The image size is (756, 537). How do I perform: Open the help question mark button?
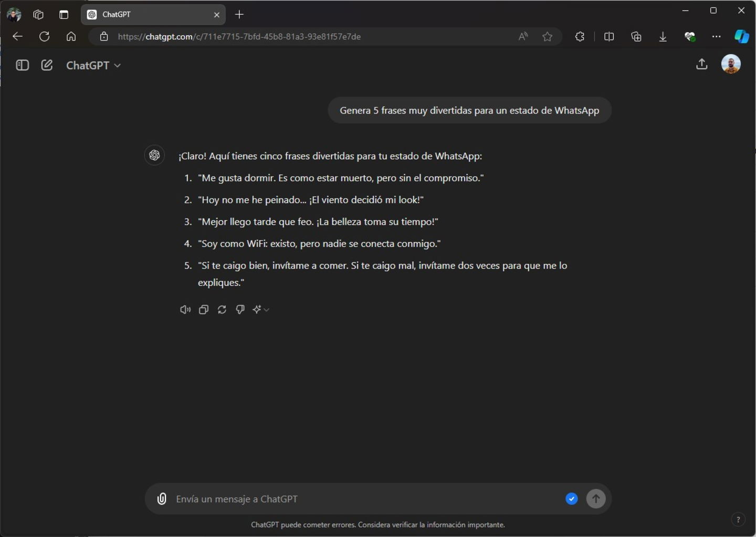pyautogui.click(x=738, y=520)
